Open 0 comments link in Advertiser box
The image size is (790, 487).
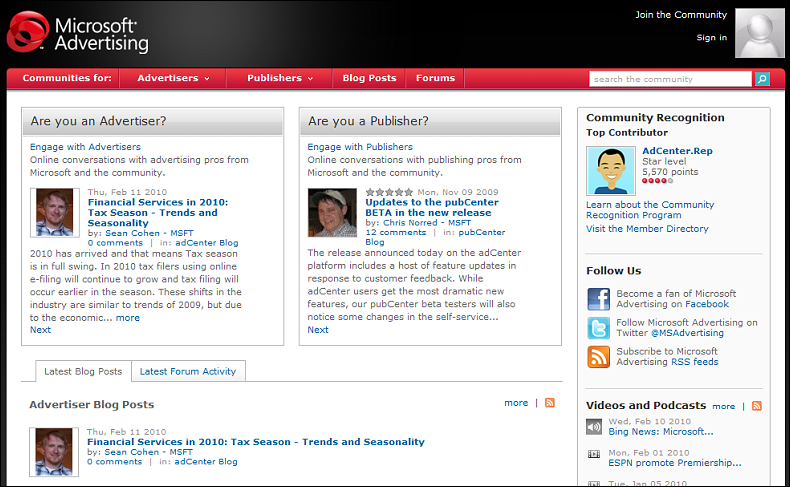coord(115,243)
